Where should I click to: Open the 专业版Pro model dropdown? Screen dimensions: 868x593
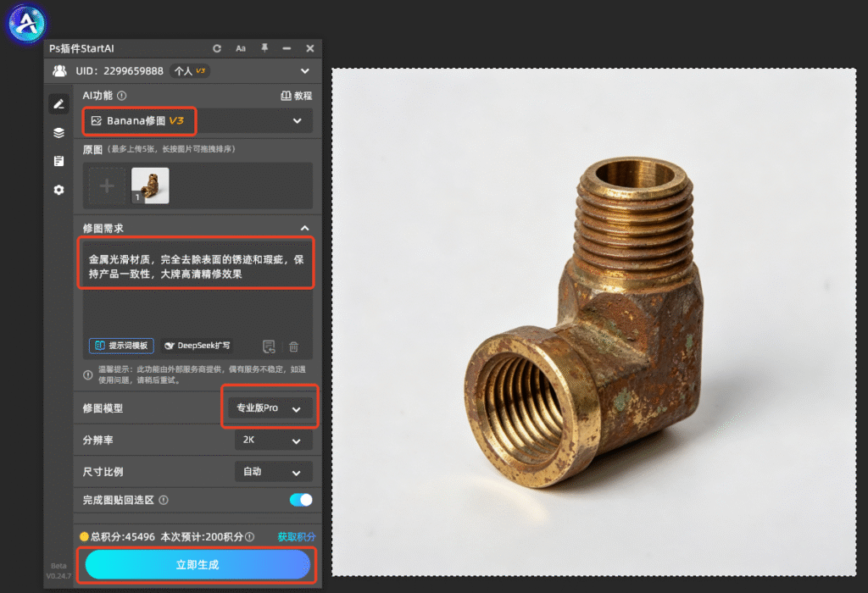(270, 408)
